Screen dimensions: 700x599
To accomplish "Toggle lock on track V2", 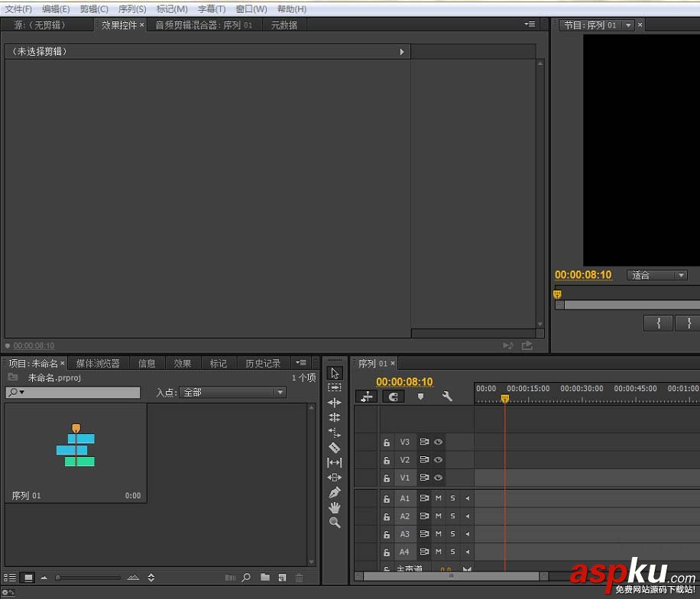I will tap(387, 460).
